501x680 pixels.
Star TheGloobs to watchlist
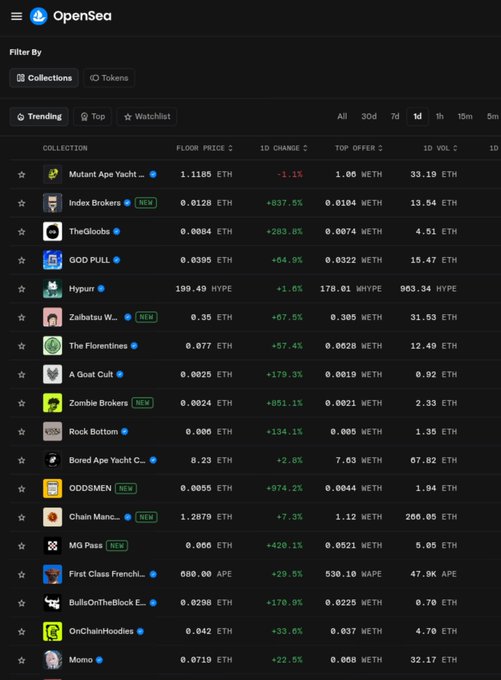(x=21, y=232)
